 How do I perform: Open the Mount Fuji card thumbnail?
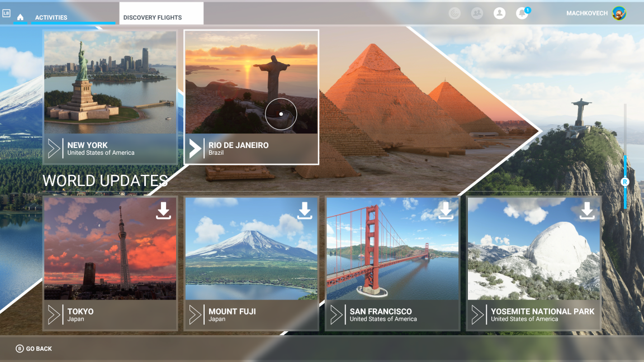point(251,249)
